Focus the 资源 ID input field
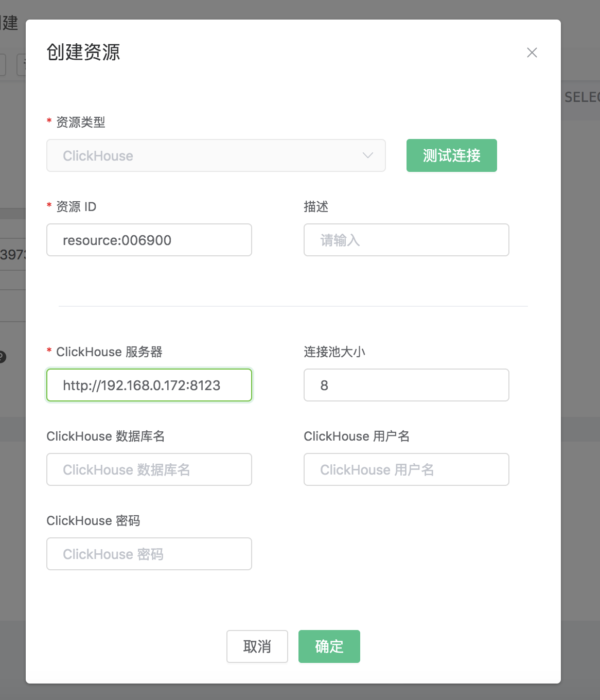The width and height of the screenshot is (600, 700). [x=149, y=240]
